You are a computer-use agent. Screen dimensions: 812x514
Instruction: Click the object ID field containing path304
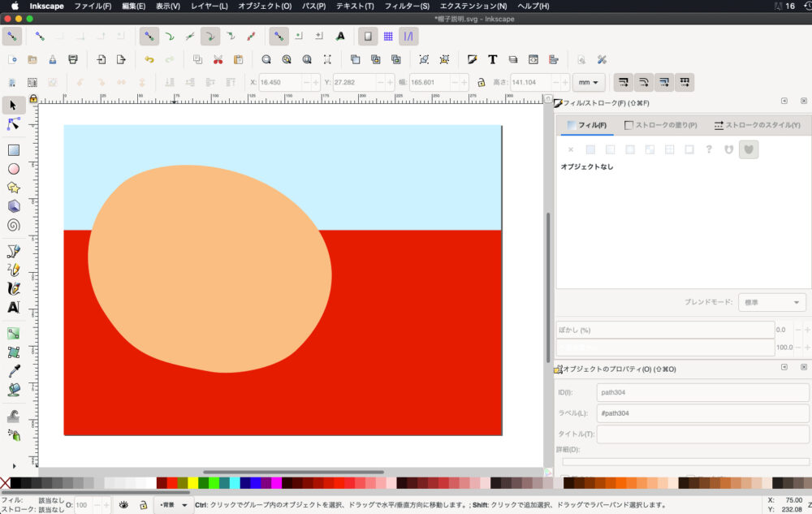point(702,392)
